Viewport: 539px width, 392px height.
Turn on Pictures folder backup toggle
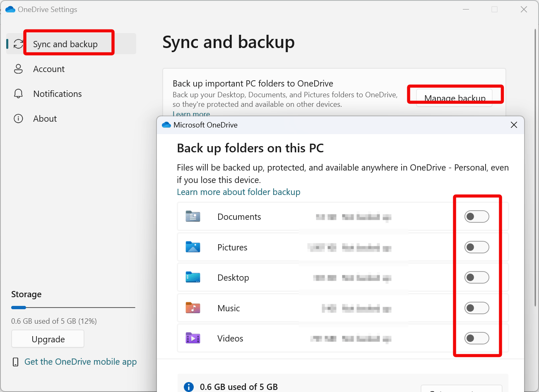click(476, 247)
